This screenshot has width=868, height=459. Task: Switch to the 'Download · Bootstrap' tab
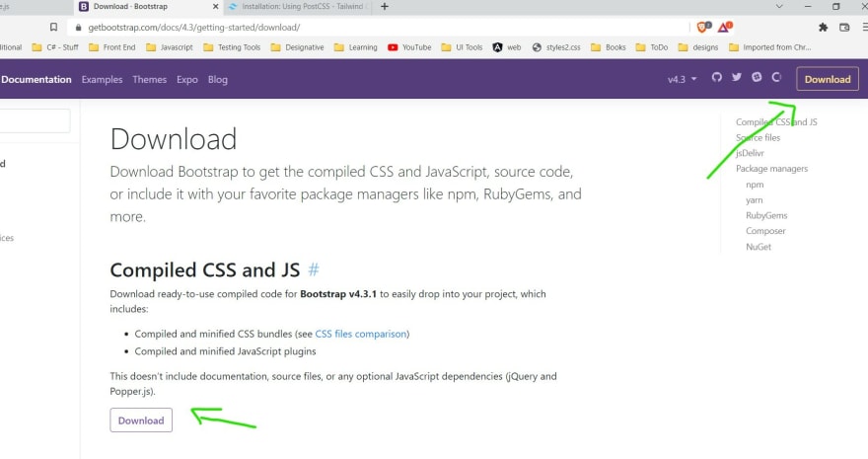click(x=150, y=7)
